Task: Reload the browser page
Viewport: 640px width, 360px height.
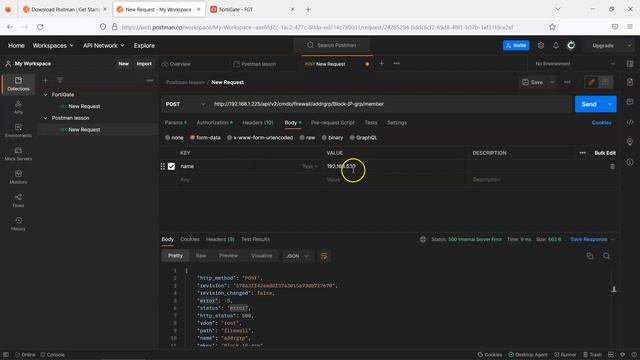Action: click(x=40, y=27)
